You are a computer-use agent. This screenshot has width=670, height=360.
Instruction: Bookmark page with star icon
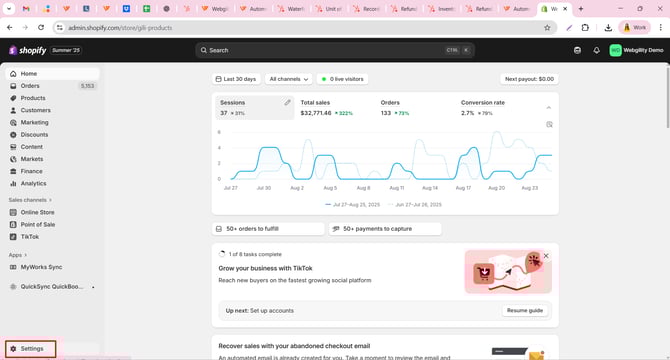click(x=547, y=28)
